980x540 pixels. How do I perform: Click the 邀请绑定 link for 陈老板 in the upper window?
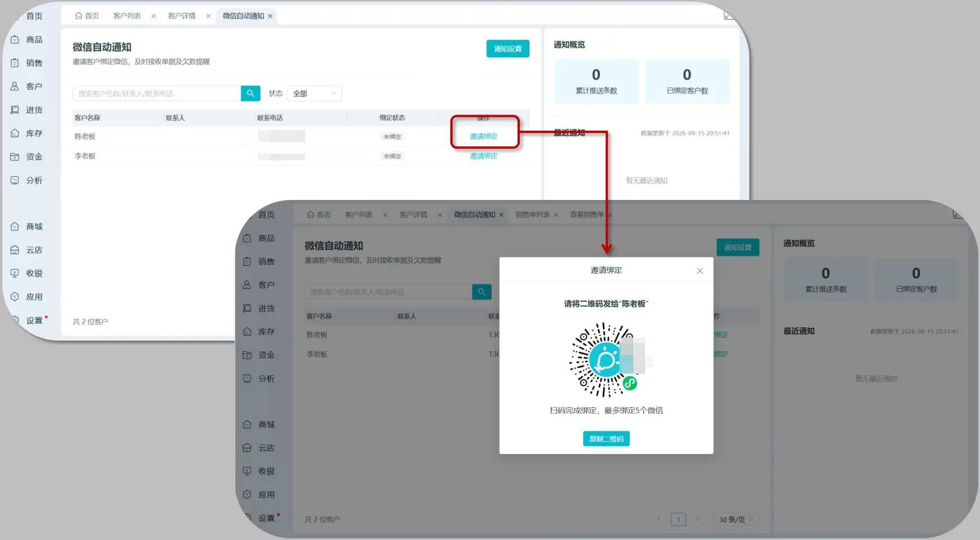[484, 137]
